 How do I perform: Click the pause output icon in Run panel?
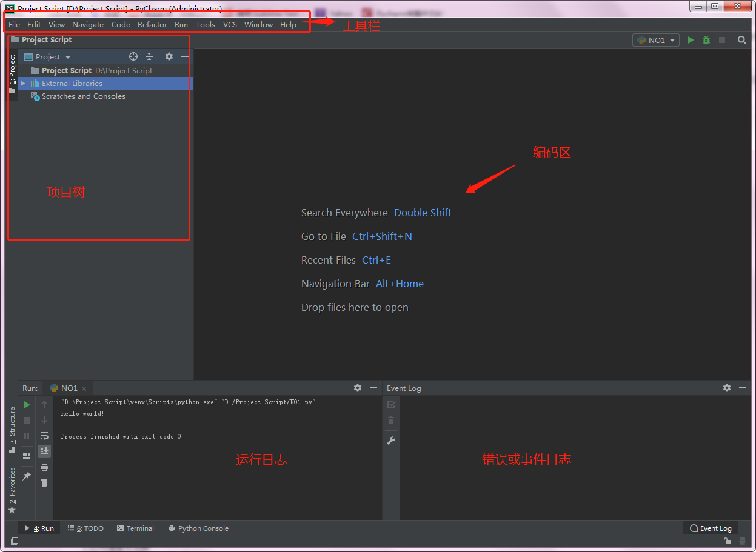(27, 436)
